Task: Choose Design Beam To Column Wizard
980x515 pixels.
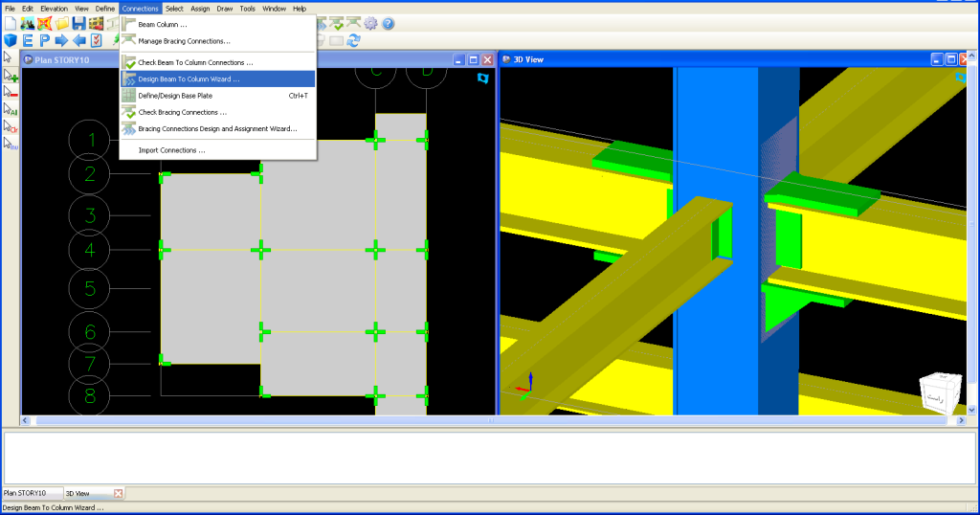Action: point(189,79)
